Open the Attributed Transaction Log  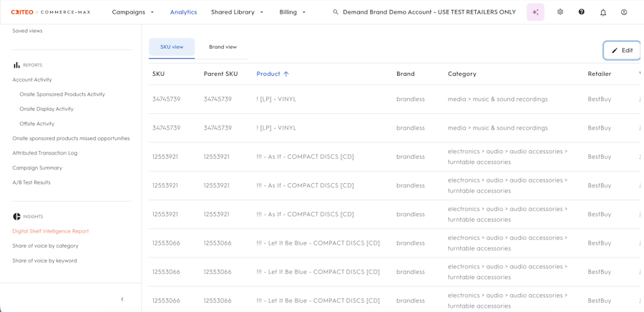click(45, 153)
